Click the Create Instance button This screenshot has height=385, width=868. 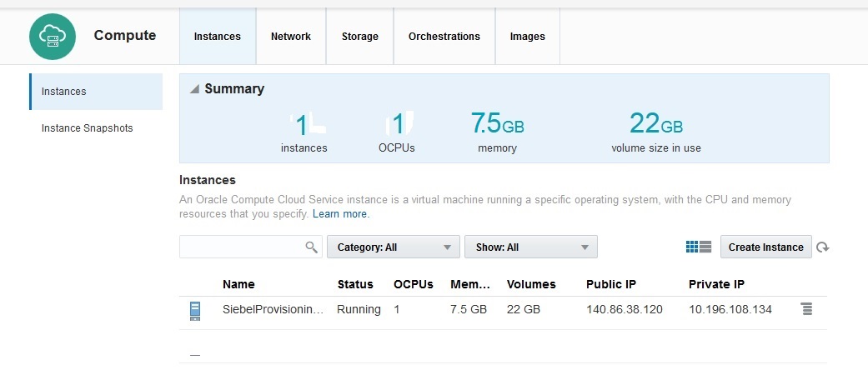coord(766,247)
